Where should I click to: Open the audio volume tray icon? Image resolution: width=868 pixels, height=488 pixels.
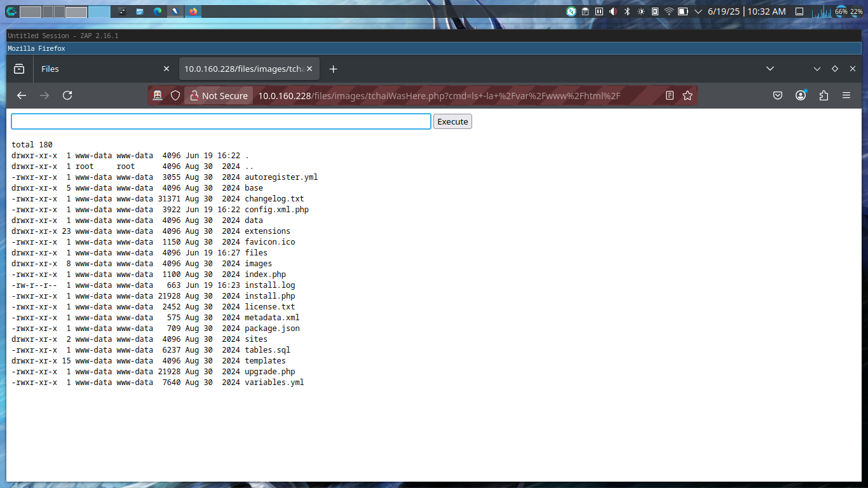[613, 11]
